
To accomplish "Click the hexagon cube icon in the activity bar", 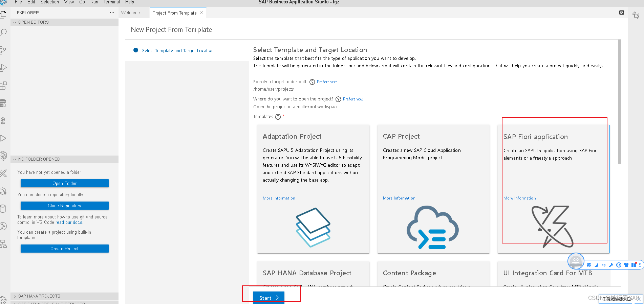I will coord(3,156).
